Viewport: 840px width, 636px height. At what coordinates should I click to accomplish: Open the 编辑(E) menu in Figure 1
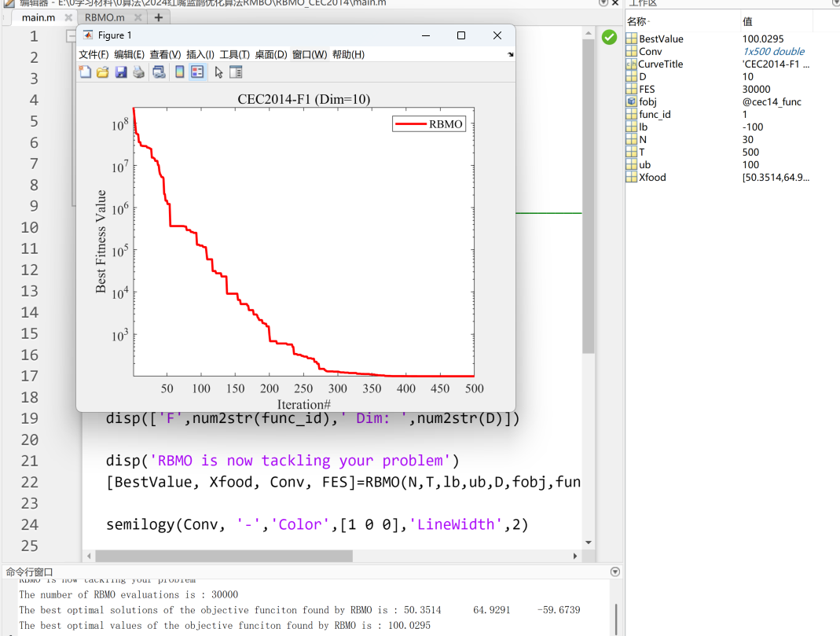pyautogui.click(x=129, y=55)
